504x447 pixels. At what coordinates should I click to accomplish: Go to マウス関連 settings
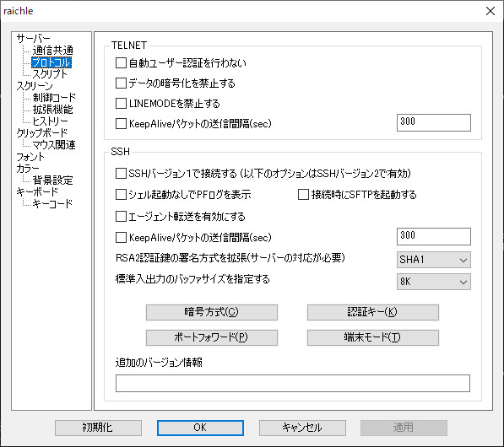click(54, 145)
